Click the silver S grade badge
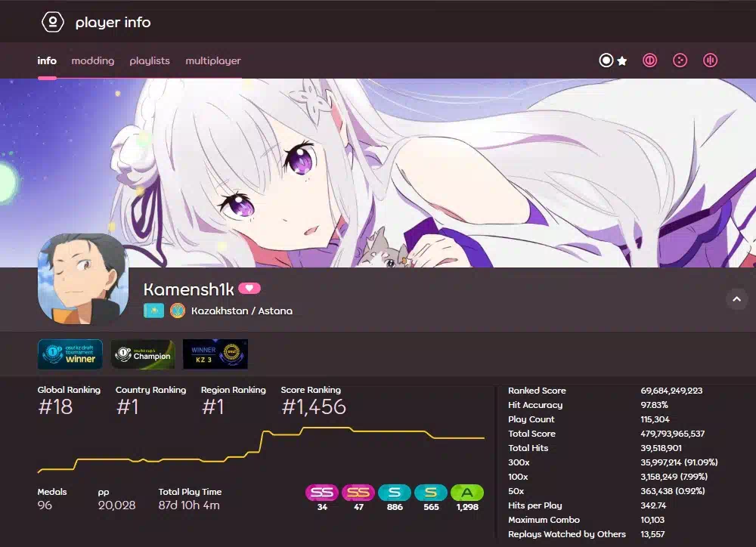Screen dimensions: 756x547 (395, 493)
